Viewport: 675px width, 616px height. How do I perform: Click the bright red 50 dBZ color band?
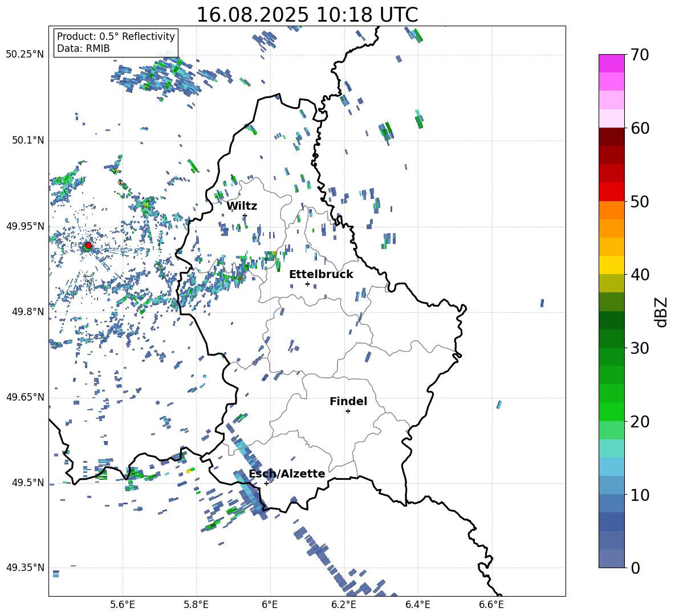(x=611, y=192)
